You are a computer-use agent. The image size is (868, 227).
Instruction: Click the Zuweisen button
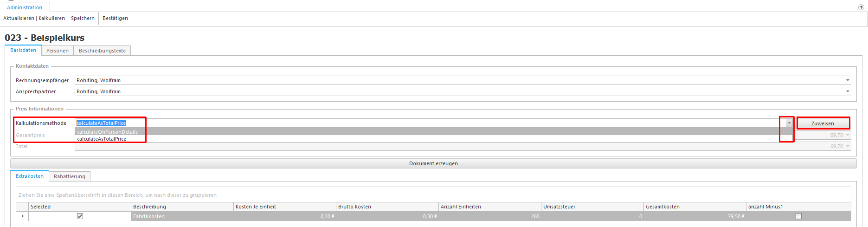tap(823, 123)
